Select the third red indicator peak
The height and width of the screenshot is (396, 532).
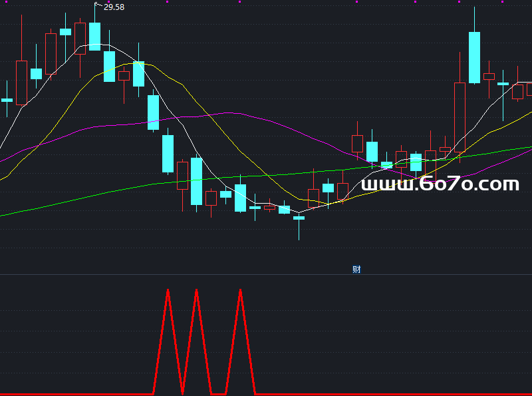(x=240, y=292)
